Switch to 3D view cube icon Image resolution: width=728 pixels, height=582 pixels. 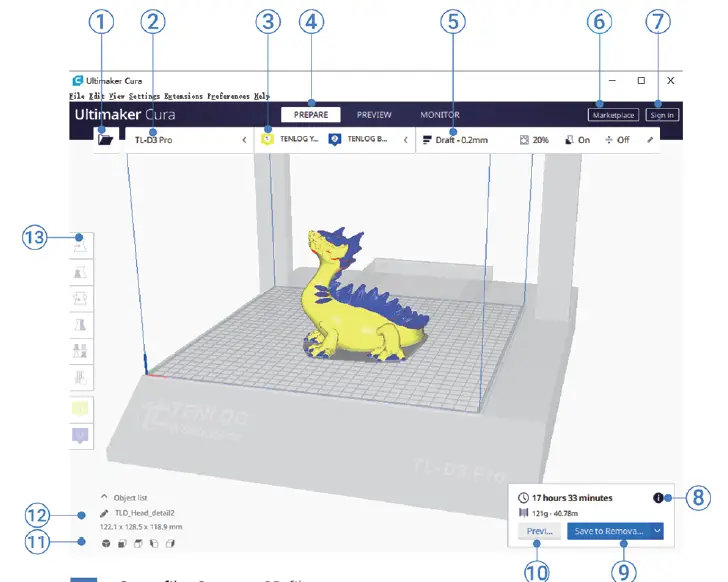tap(106, 543)
